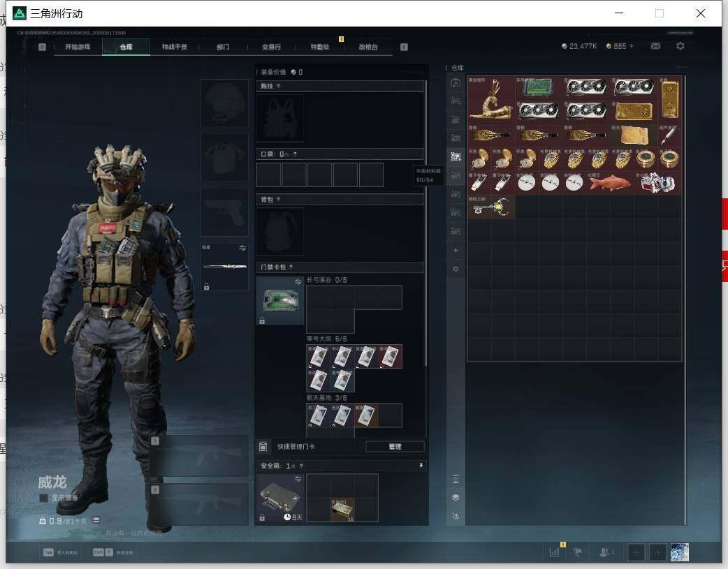Screen dimensions: 728x569
Task: Select the first golden bottle item
Action: point(490,135)
